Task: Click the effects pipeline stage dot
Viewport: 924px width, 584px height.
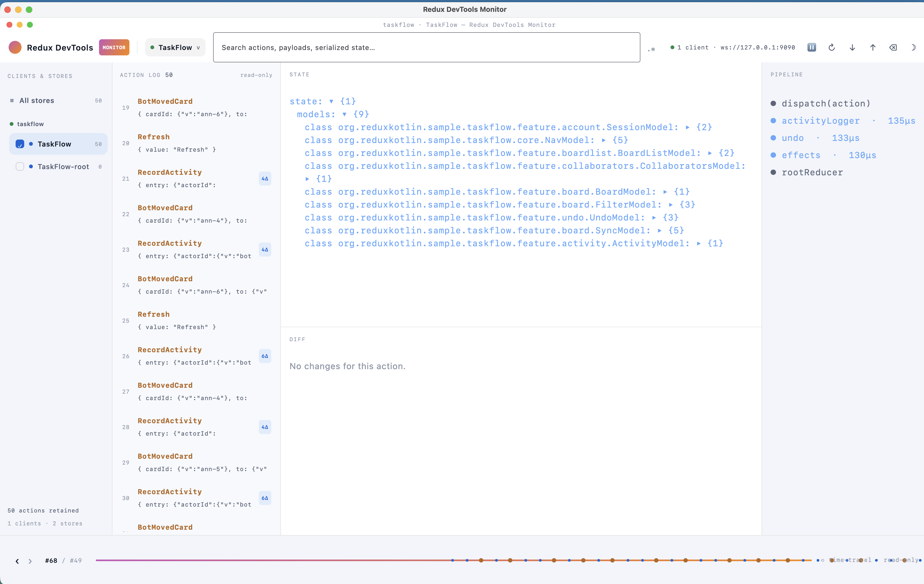Action: point(773,155)
